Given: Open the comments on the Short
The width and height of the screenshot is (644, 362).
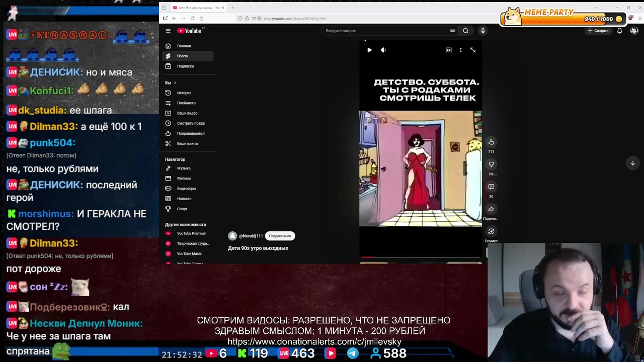Looking at the screenshot, I should click(x=491, y=187).
